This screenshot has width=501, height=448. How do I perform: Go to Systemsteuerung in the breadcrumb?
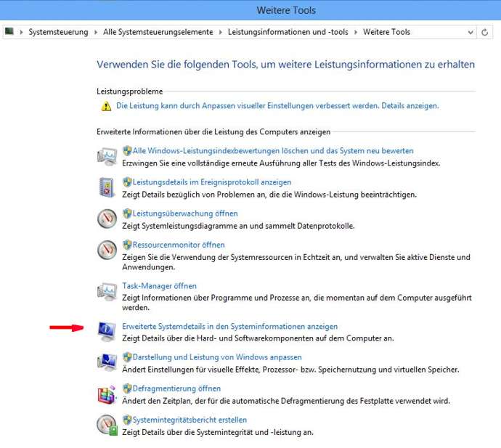[x=58, y=32]
